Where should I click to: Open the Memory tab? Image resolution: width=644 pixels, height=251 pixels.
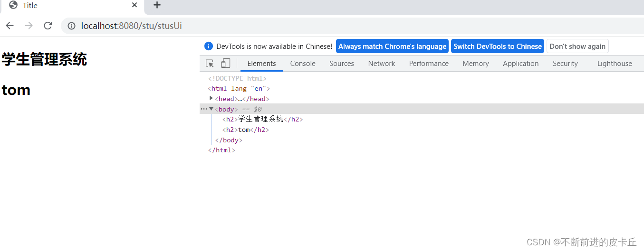[x=476, y=64]
